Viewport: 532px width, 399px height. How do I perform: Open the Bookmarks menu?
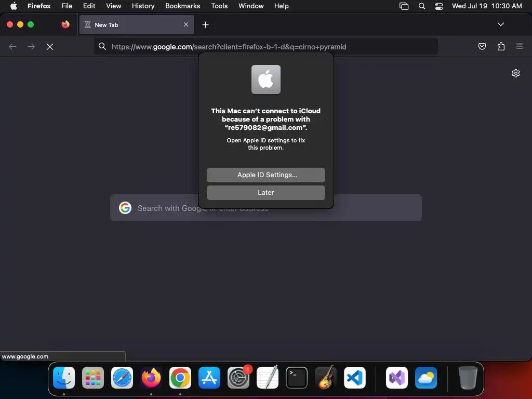pyautogui.click(x=182, y=6)
